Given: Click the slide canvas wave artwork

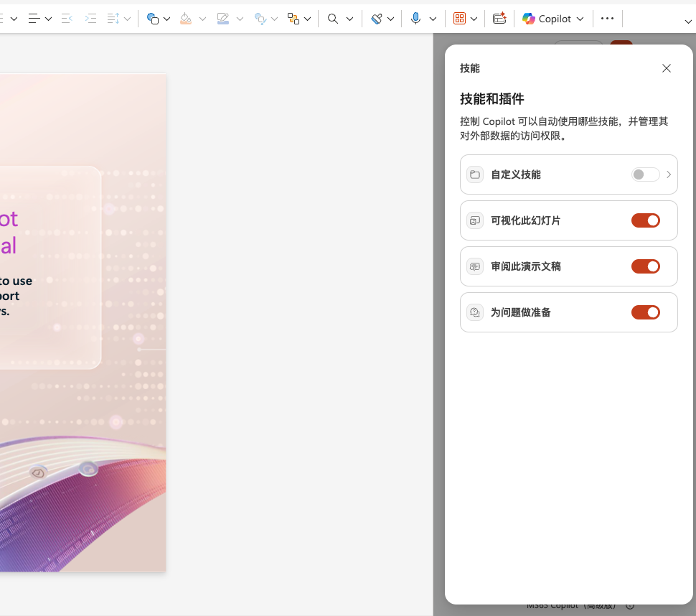Looking at the screenshot, I should (83, 502).
